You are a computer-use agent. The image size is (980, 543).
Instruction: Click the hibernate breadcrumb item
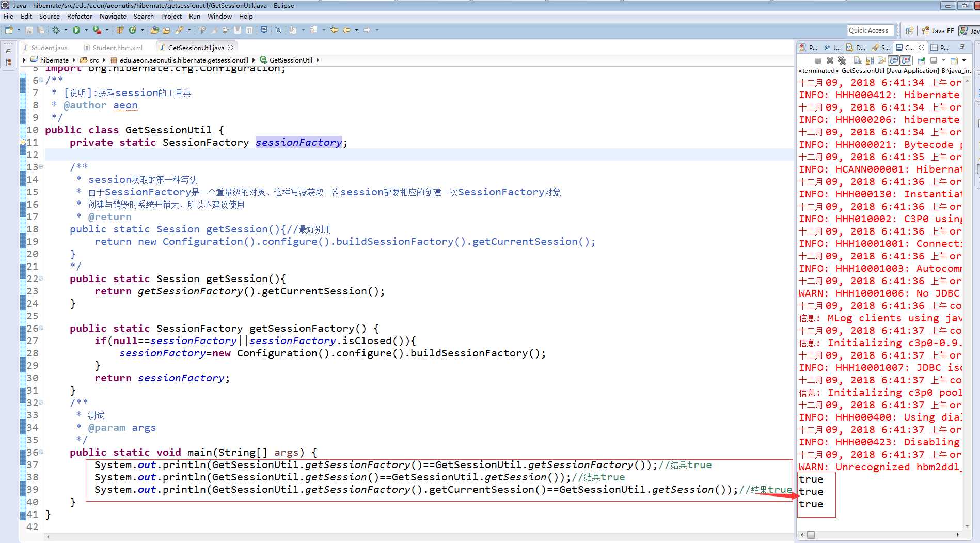tap(50, 60)
